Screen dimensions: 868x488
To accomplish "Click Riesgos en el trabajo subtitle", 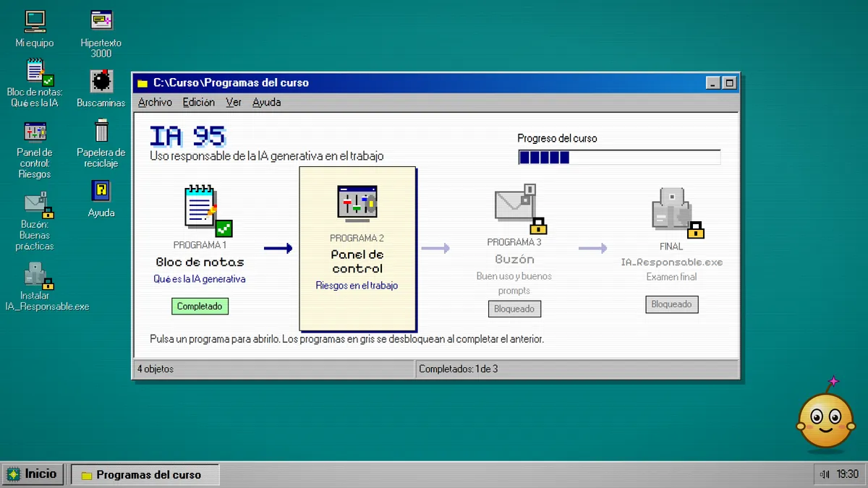I will [357, 286].
